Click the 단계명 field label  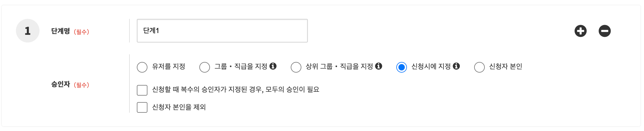tap(60, 31)
